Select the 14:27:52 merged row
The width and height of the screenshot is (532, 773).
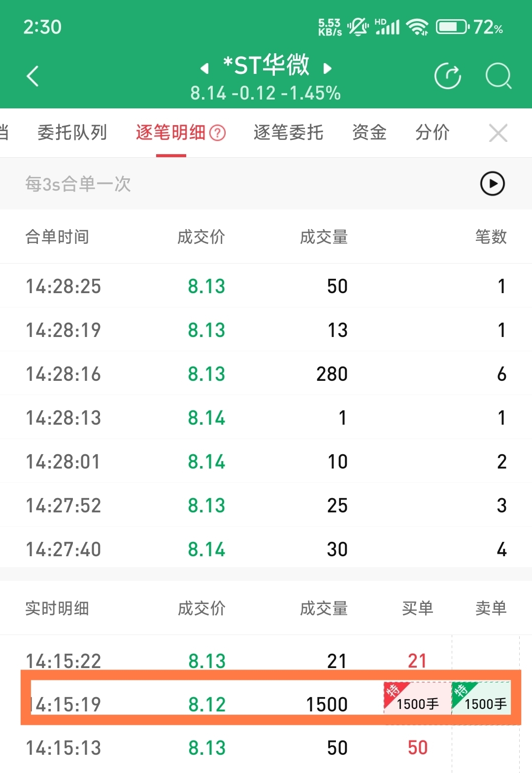pos(266,505)
